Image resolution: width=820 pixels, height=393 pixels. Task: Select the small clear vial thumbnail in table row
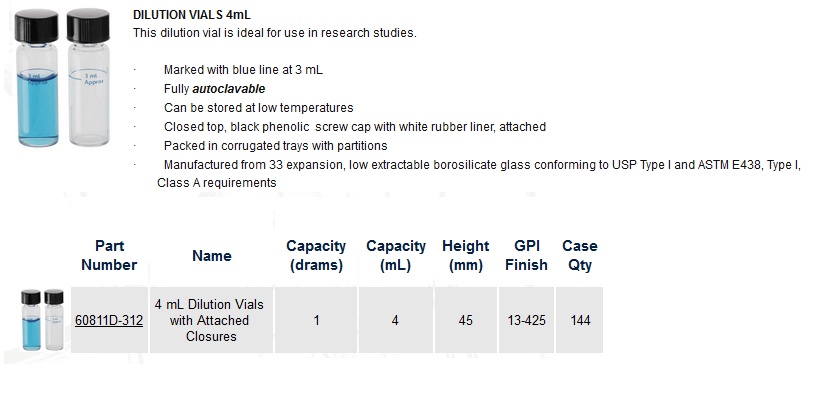coord(54,320)
